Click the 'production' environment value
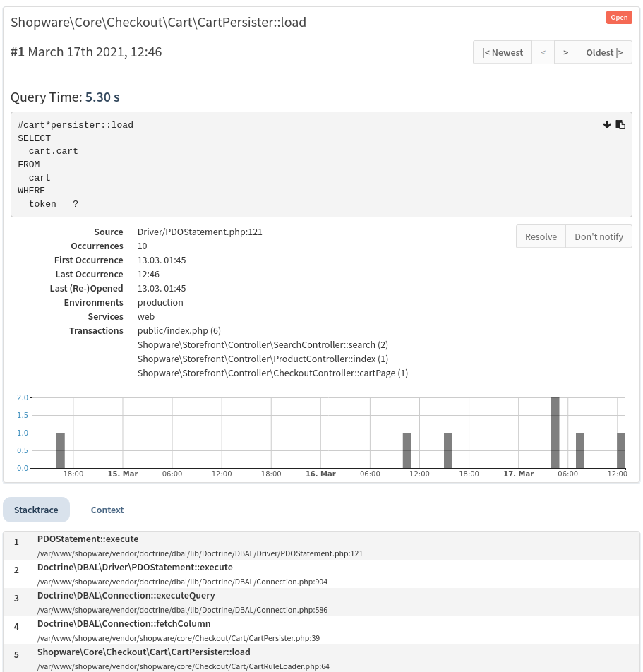The height and width of the screenshot is (672, 643). 160,303
